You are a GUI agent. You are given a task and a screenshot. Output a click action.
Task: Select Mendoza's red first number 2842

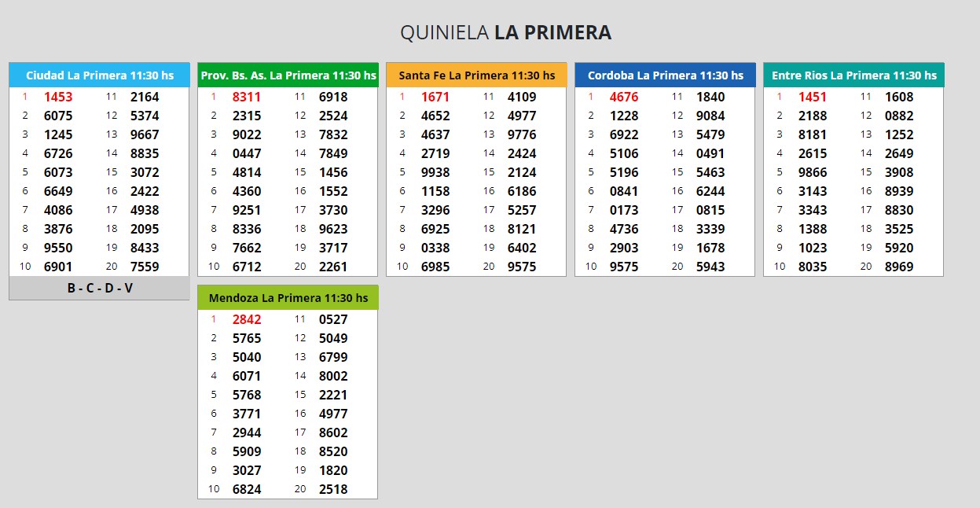(247, 320)
